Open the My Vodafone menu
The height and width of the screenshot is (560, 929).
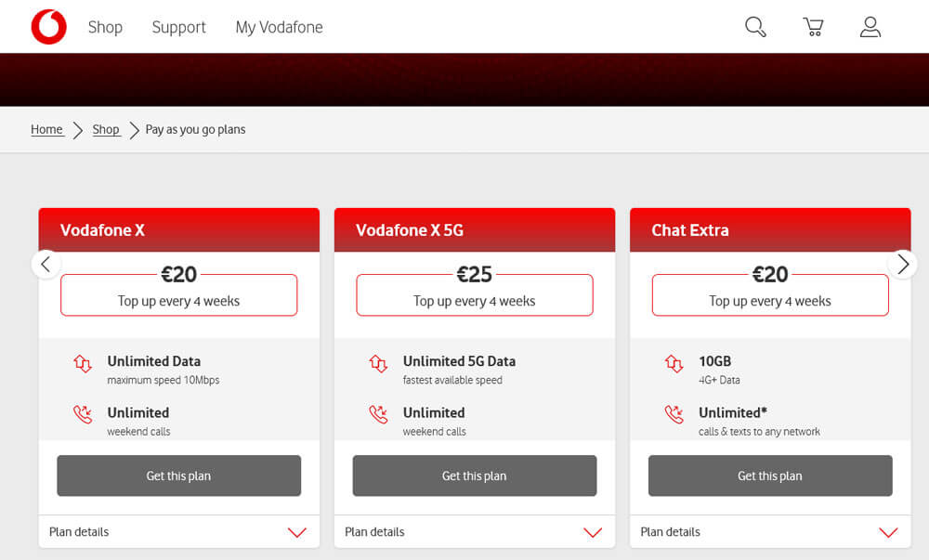(279, 27)
